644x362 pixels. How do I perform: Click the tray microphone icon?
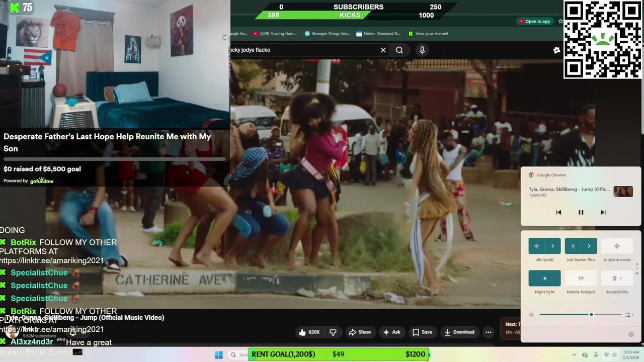pyautogui.click(x=595, y=355)
